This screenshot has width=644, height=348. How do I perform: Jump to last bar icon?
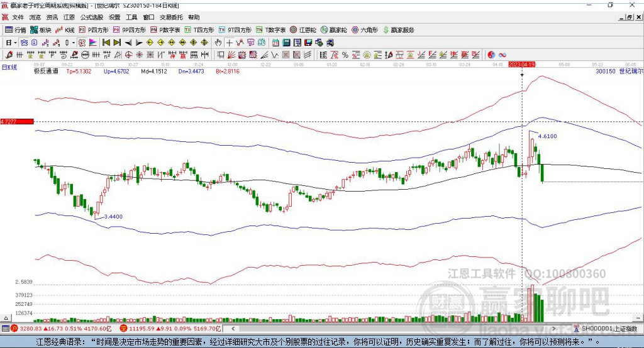click(x=117, y=43)
